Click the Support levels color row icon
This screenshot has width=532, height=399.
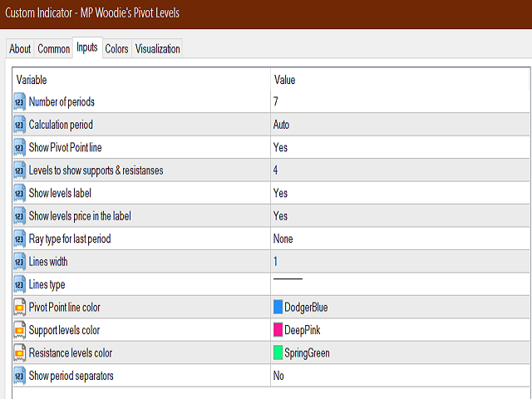(x=20, y=330)
